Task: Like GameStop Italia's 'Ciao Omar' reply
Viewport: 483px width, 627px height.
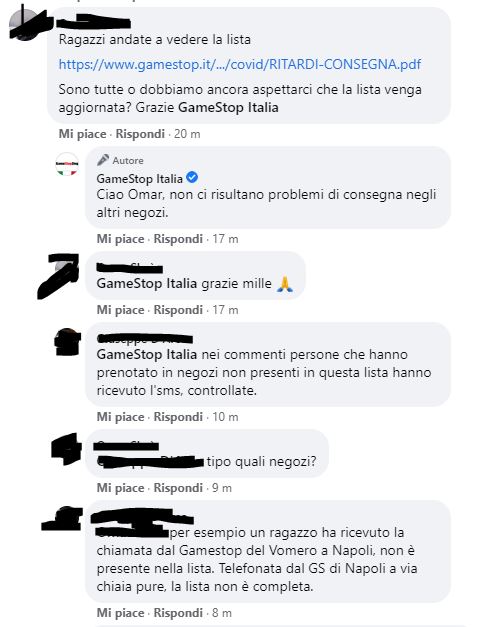Action: coord(120,239)
